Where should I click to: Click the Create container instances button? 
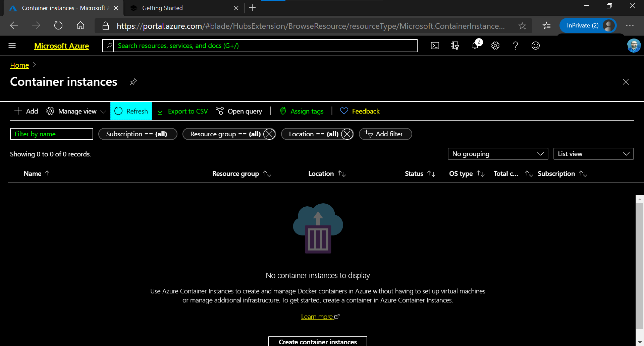(318, 342)
